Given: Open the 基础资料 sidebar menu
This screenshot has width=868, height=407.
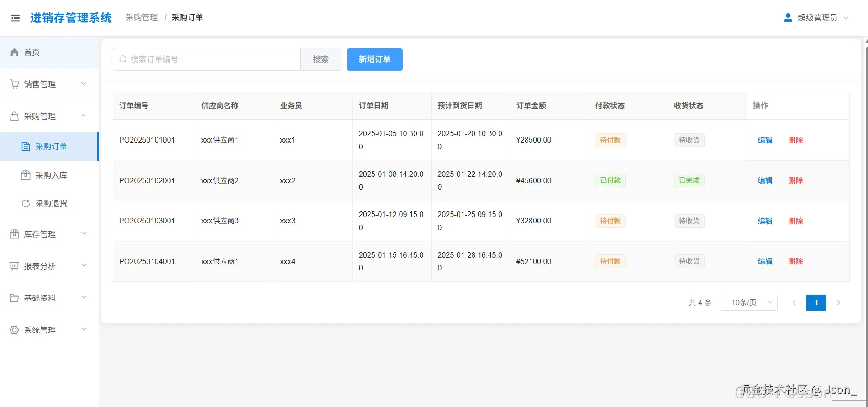Looking at the screenshot, I should click(49, 298).
